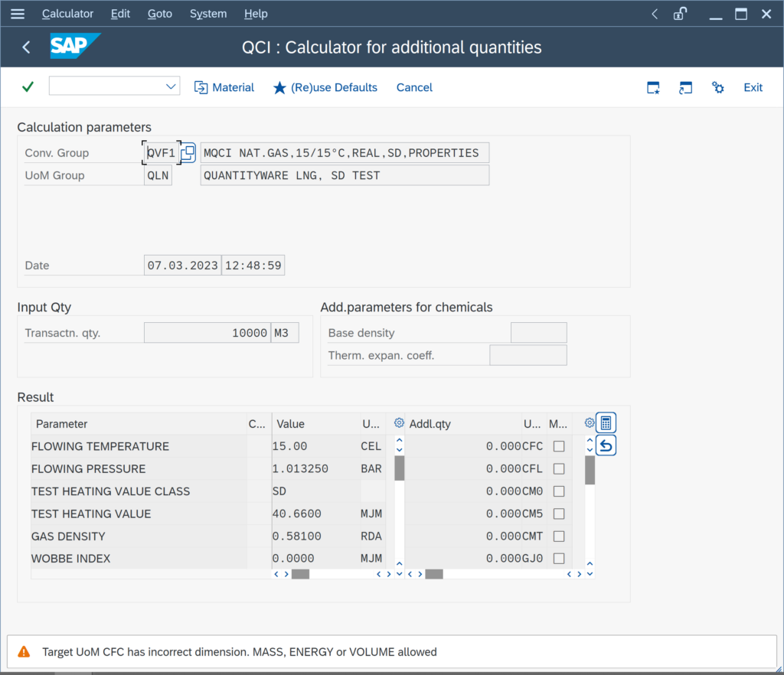This screenshot has width=784, height=675.
Task: Open the hamburger main menu
Action: 18,14
